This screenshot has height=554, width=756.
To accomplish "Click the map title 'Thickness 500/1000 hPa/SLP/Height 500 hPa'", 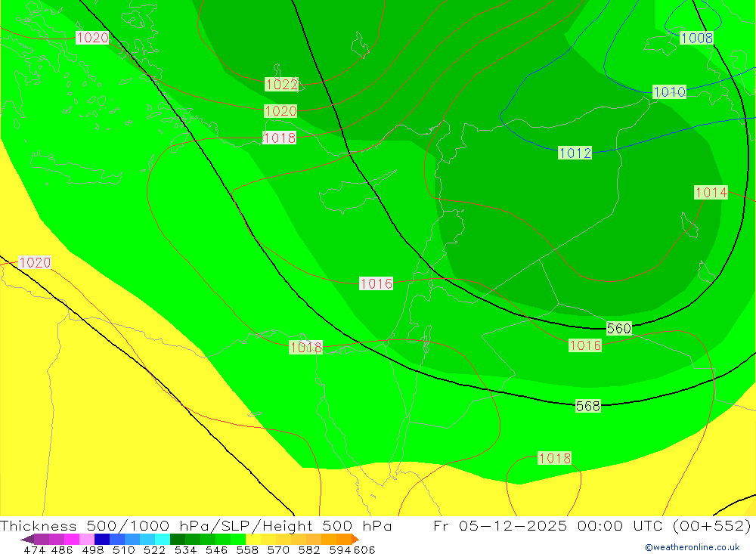I will tap(196, 525).
